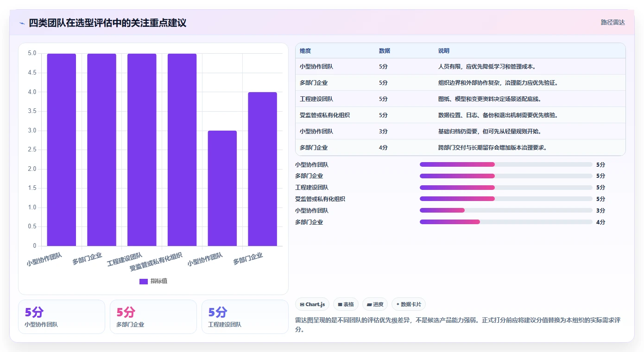The height and width of the screenshot is (352, 644).
Task: Click the 工程建设团队 x-axis label under the chart
Action: (124, 259)
